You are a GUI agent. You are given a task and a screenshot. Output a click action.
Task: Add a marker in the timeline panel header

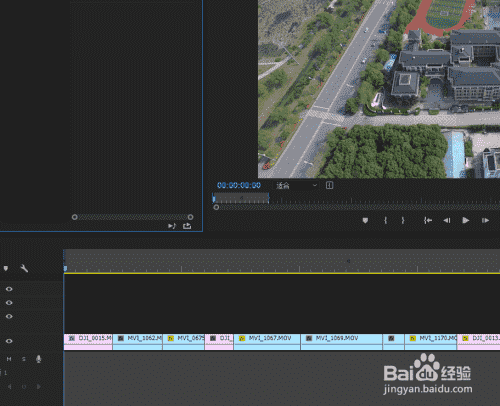[x=6, y=268]
